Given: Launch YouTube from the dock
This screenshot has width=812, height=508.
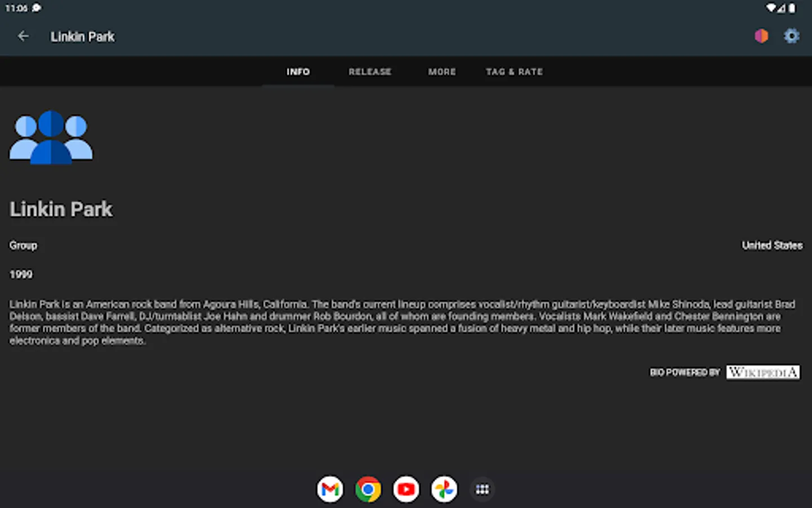Looking at the screenshot, I should [x=406, y=489].
